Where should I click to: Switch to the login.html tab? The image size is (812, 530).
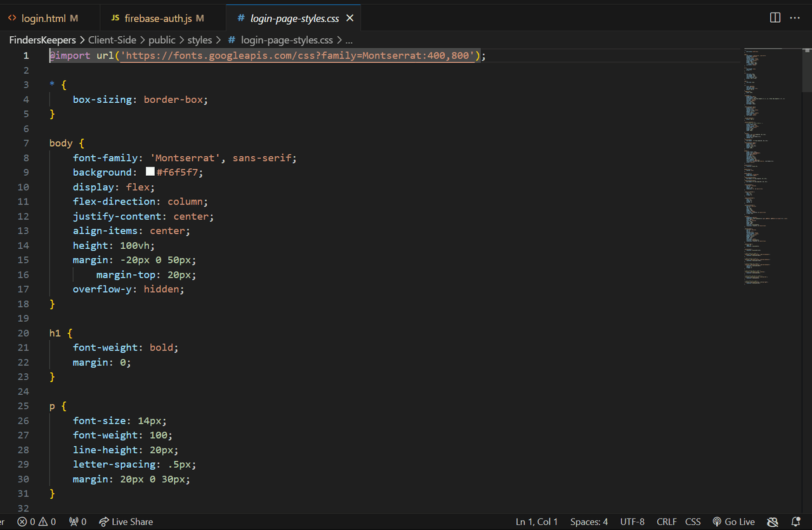pos(43,18)
